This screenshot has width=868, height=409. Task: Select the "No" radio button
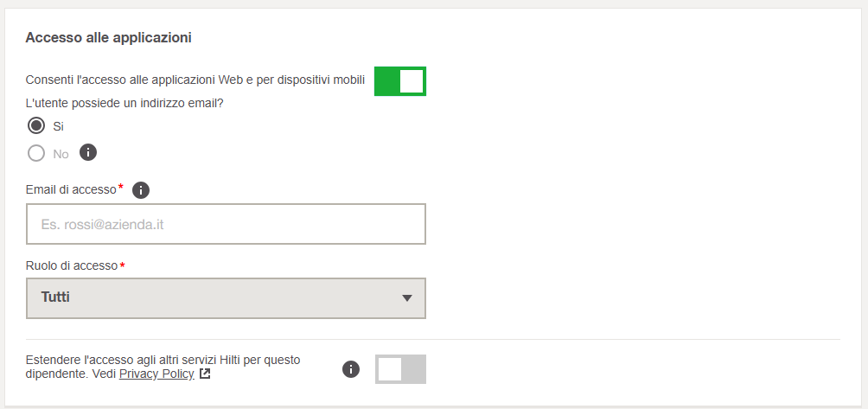point(36,154)
